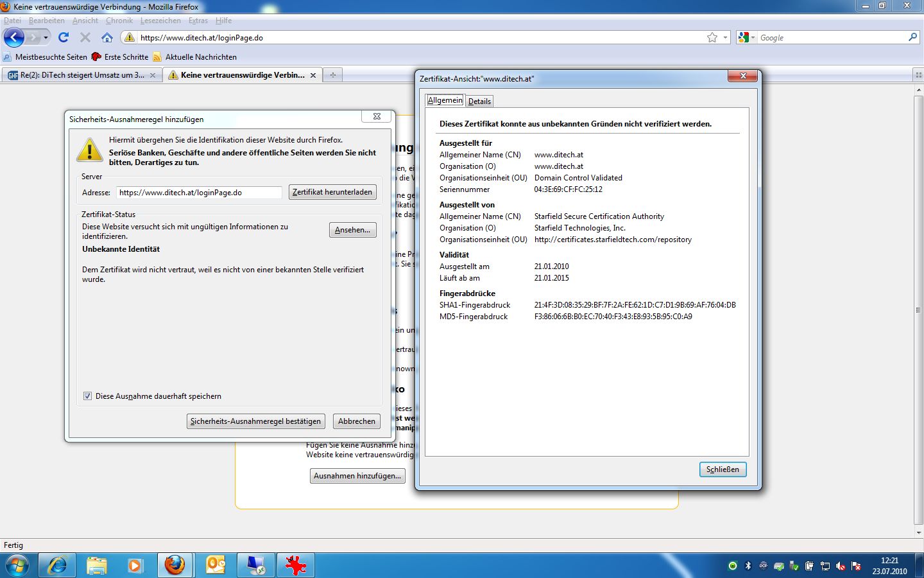Click the Firefox back arrow button

tap(13, 37)
